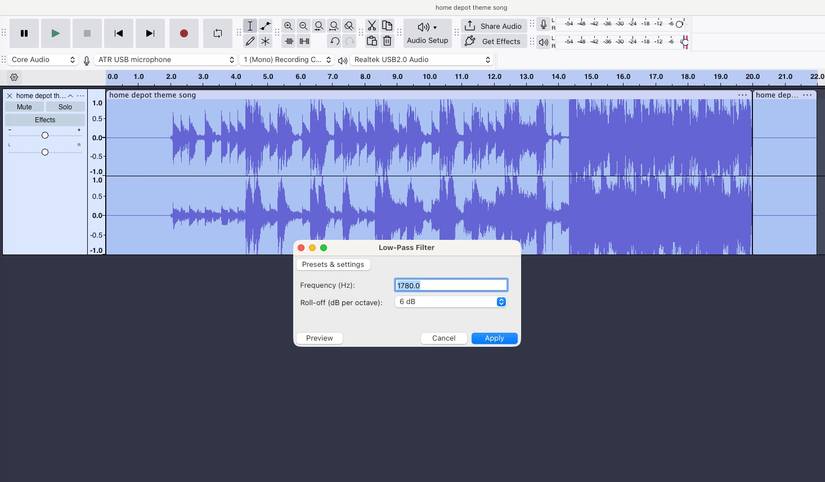Skip to the end of the project

tap(150, 33)
